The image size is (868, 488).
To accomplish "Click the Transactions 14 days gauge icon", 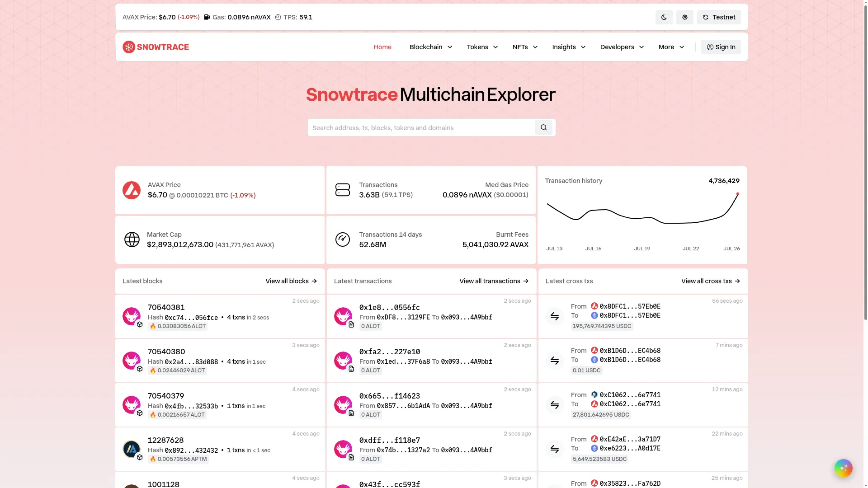I will click(x=342, y=239).
